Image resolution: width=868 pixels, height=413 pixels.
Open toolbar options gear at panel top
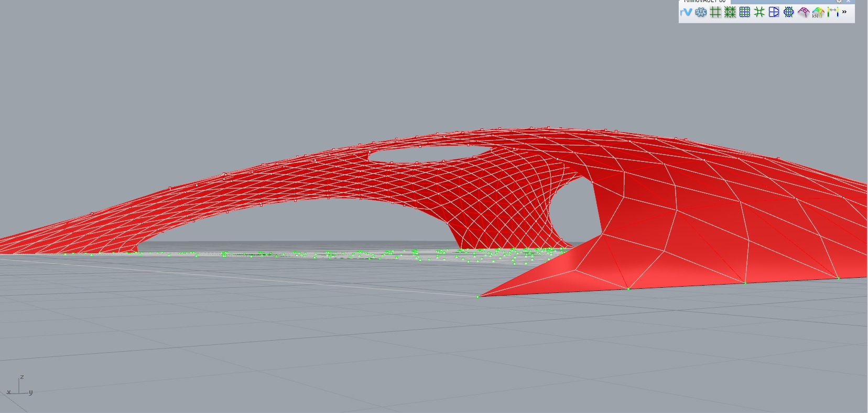839,1
